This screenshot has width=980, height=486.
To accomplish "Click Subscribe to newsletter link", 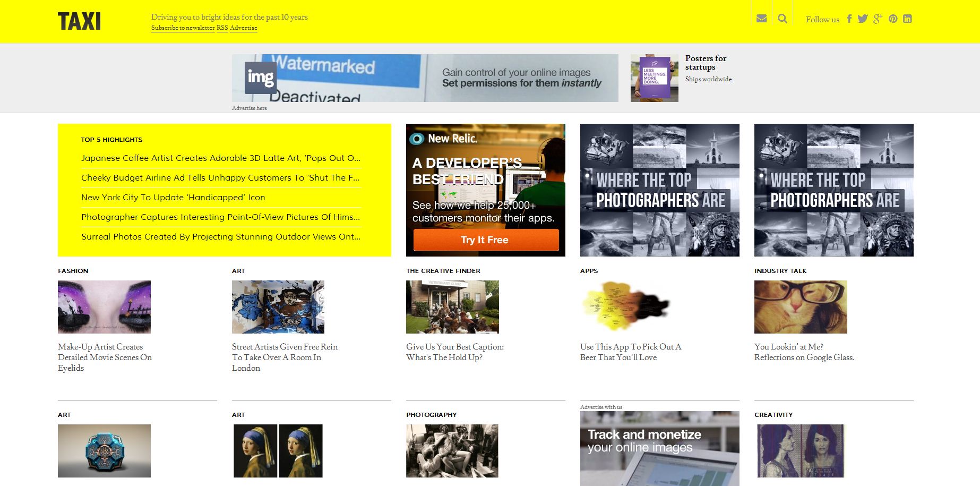I will pyautogui.click(x=183, y=28).
